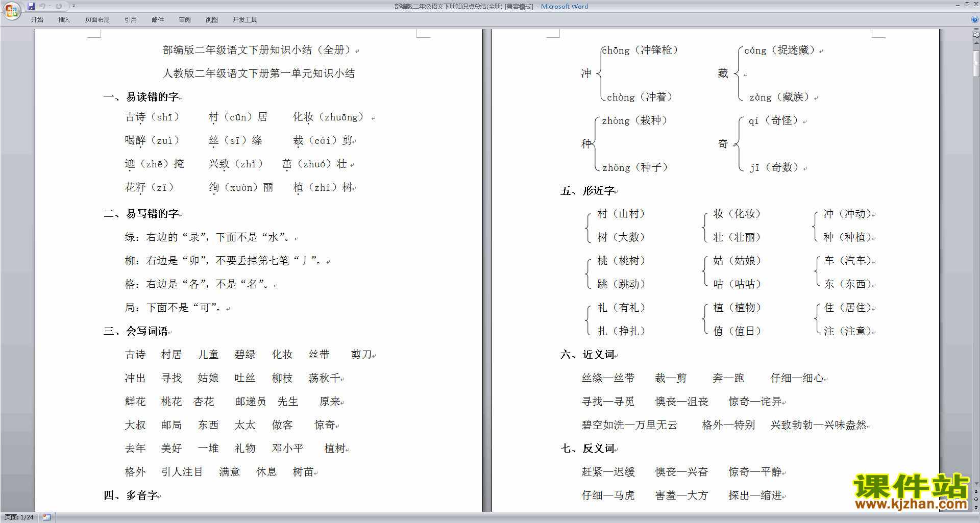980x523 pixels.
Task: Restore down the Word window
Action: pyautogui.click(x=967, y=4)
